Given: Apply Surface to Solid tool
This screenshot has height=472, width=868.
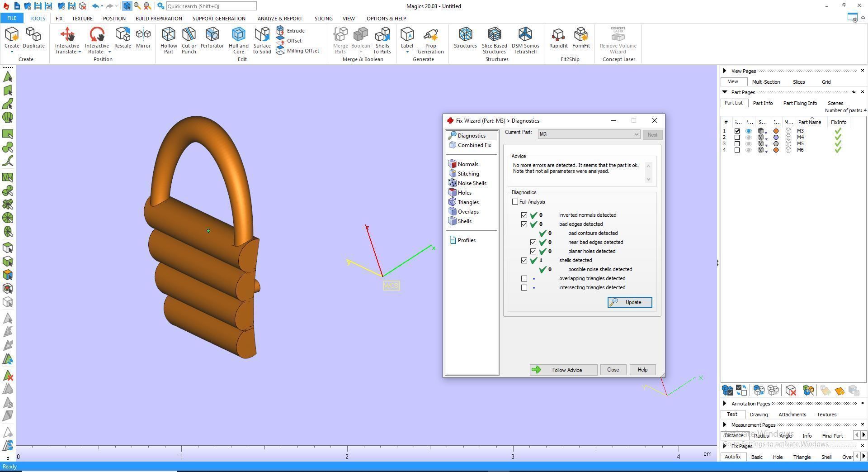Looking at the screenshot, I should [x=262, y=40].
